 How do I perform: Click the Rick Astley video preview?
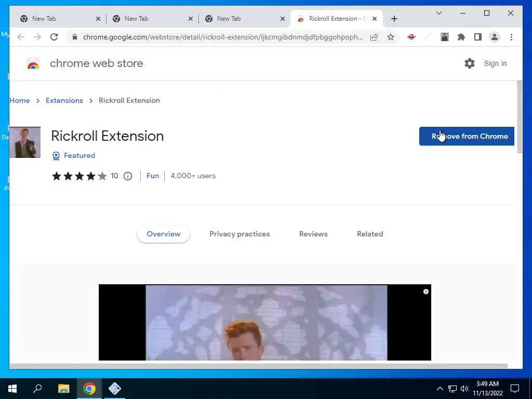pyautogui.click(x=265, y=322)
